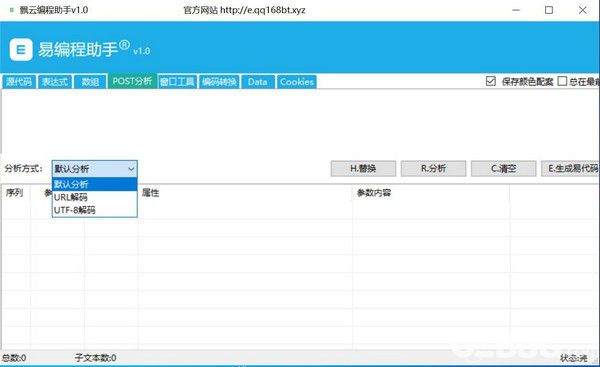Click the 分析方式 label

point(23,168)
